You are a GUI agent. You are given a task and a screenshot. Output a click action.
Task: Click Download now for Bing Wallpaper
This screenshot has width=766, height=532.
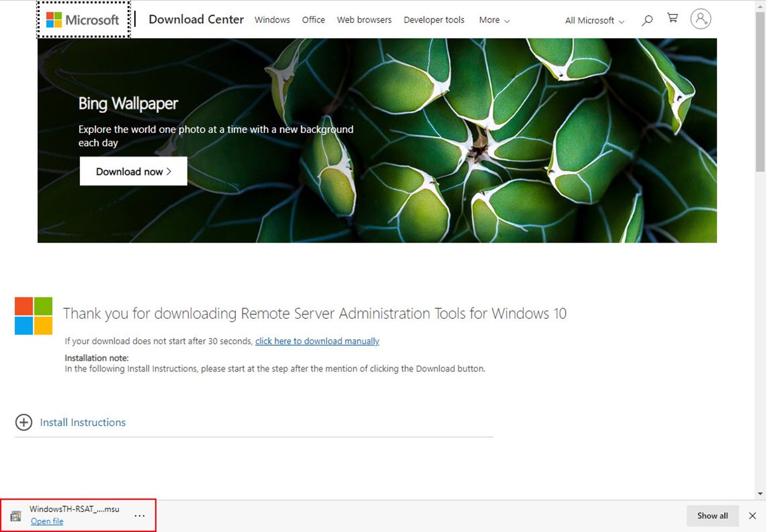coord(134,171)
